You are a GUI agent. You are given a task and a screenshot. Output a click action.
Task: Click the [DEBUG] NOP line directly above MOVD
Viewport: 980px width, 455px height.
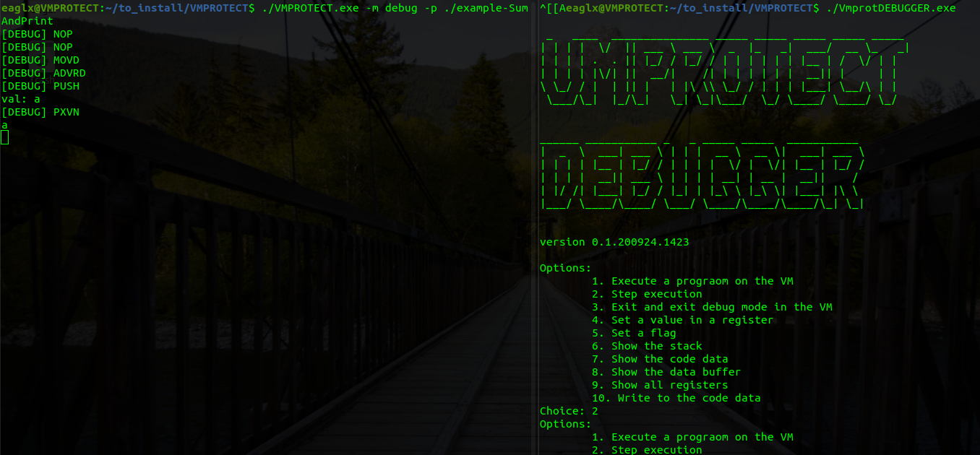click(37, 47)
